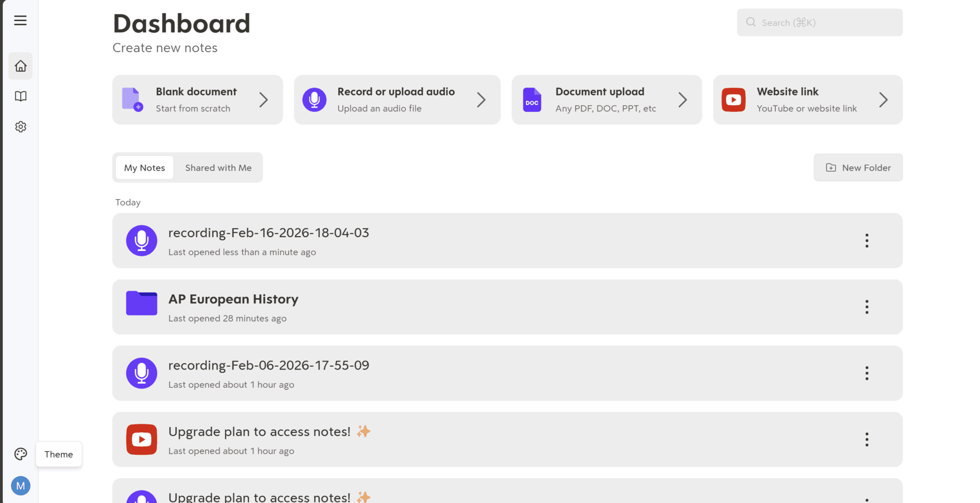980x503 pixels.
Task: Open the notebook/library icon in the sidebar
Action: coord(21,96)
